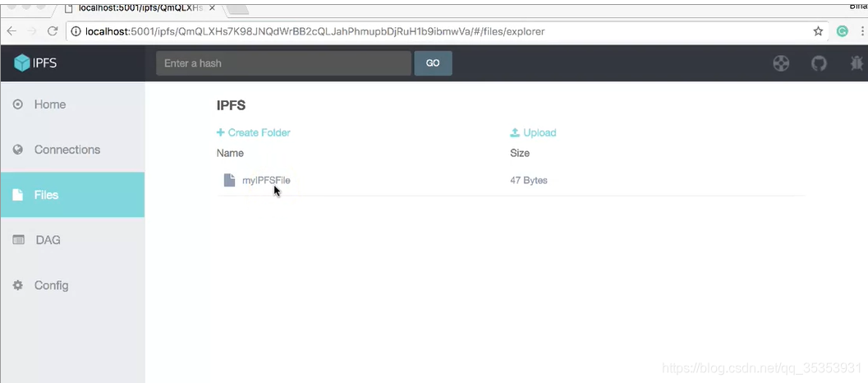Click the IPFS text in header
868x383 pixels.
point(44,63)
